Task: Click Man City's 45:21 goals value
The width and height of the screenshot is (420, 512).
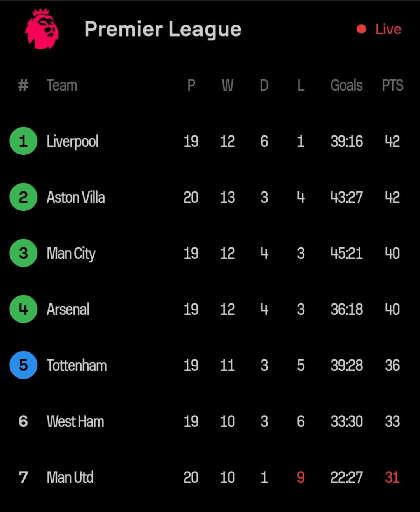Action: pos(346,253)
